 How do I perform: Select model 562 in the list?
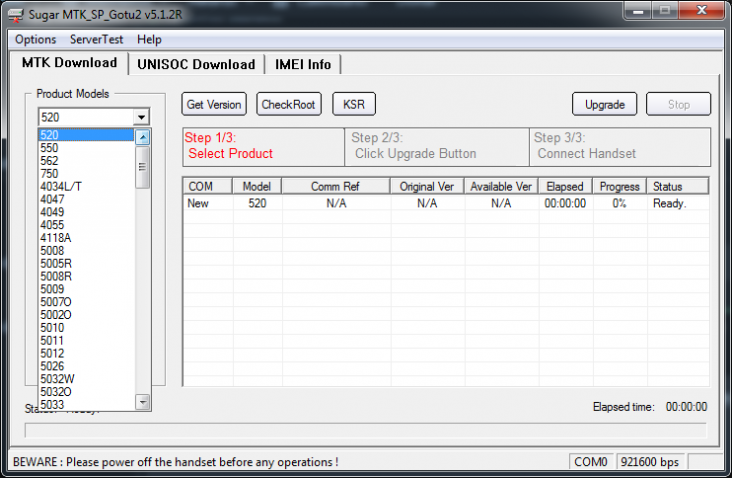[86, 161]
